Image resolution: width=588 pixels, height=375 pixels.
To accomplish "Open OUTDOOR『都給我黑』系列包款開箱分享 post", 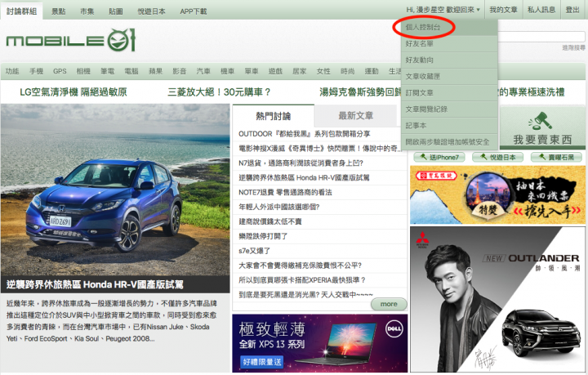I will pyautogui.click(x=305, y=134).
